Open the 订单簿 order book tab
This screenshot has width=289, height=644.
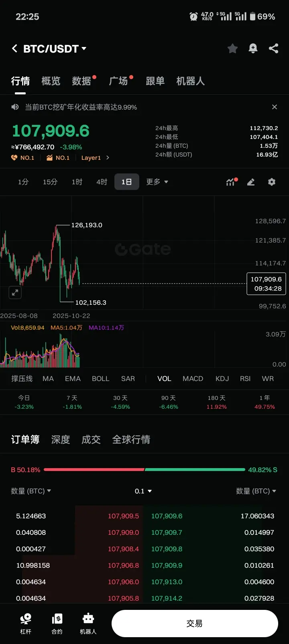(x=25, y=440)
